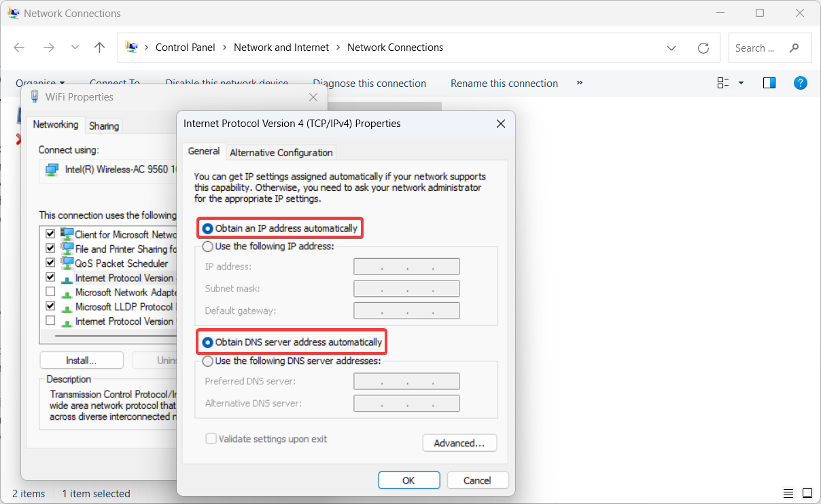This screenshot has width=821, height=504.
Task: Open Control Panel breadcrumb
Action: (x=186, y=48)
